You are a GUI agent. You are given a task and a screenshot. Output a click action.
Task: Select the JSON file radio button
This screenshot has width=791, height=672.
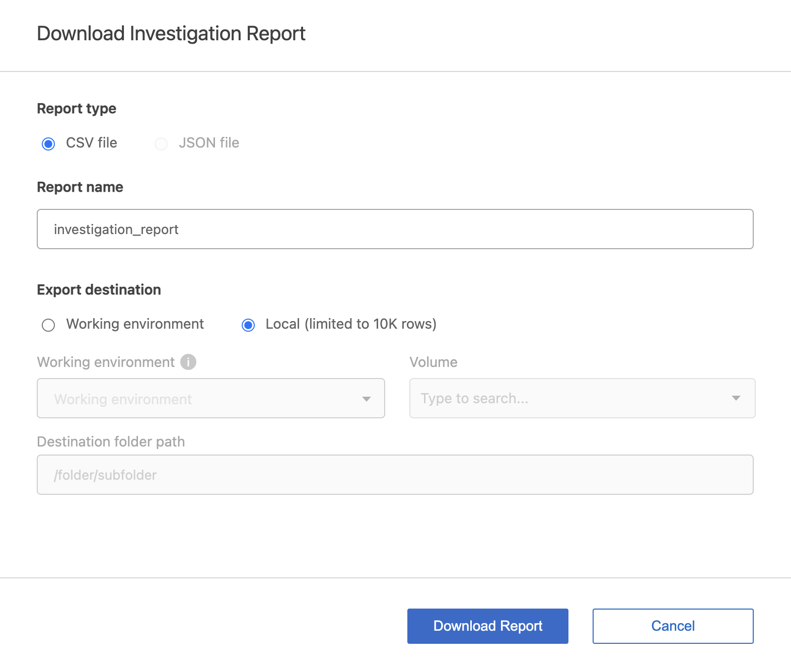pyautogui.click(x=161, y=144)
